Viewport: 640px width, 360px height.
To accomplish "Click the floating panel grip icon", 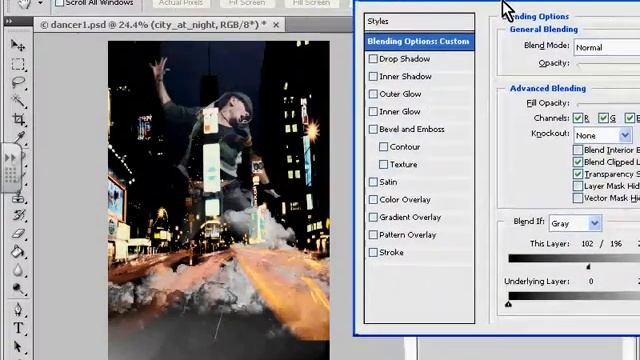I will click(x=11, y=175).
